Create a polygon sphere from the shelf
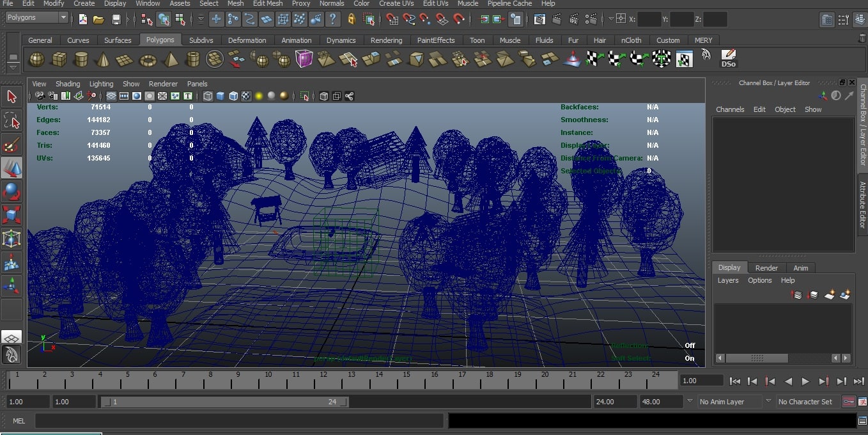 click(37, 60)
